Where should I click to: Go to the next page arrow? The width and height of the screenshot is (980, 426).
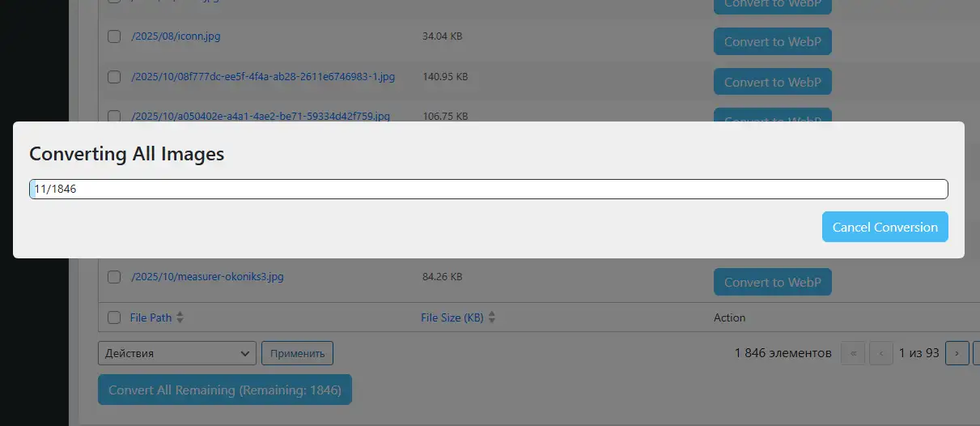957,353
